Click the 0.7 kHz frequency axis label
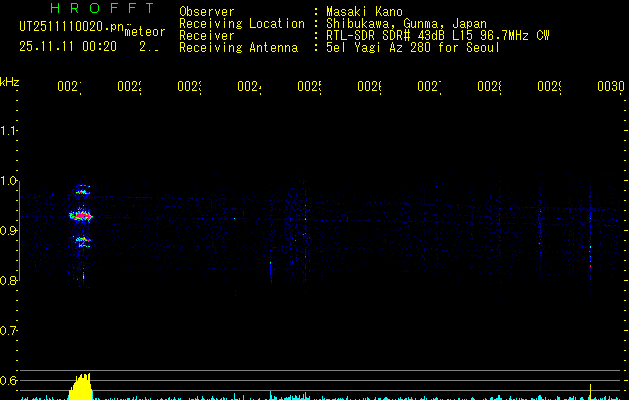The image size is (629, 400). pos(8,331)
